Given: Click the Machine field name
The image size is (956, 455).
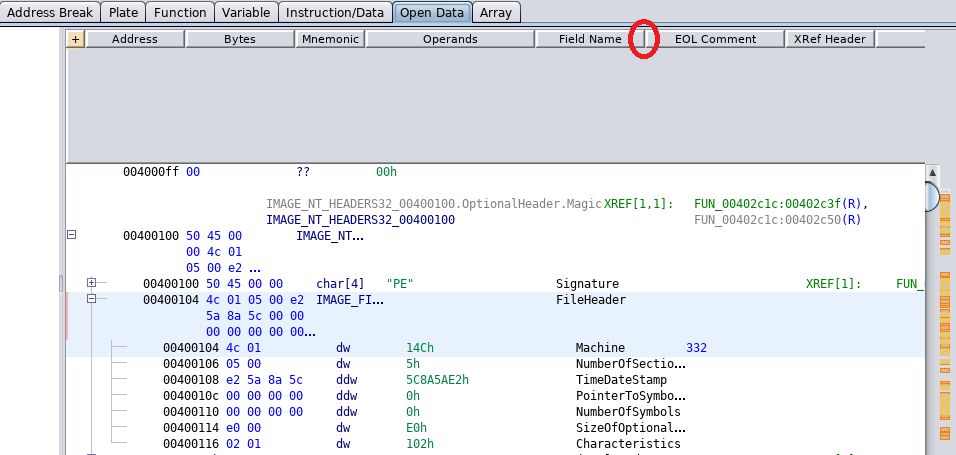Looking at the screenshot, I should (600, 348).
